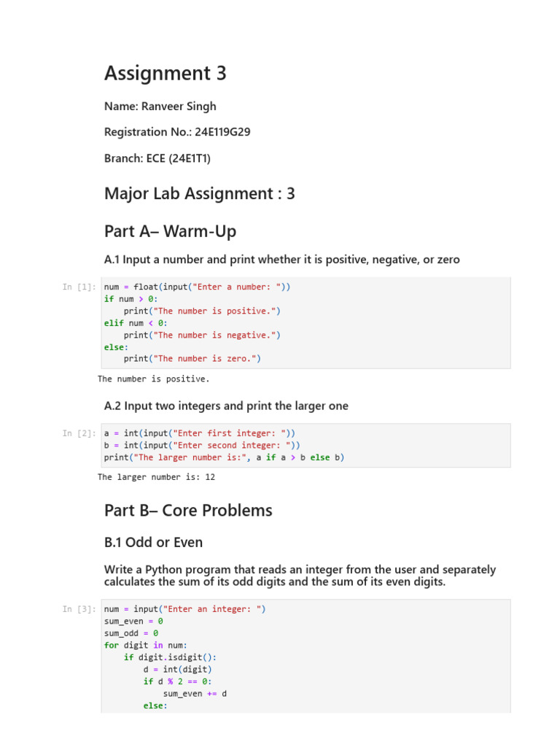Click the Part A– Warm-Up heading
The image size is (560, 747).
pos(170,231)
